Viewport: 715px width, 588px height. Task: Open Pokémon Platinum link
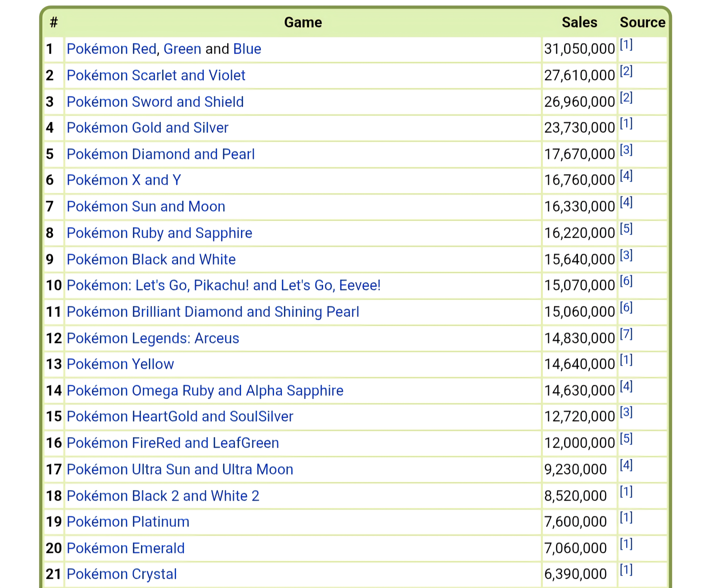tap(128, 522)
